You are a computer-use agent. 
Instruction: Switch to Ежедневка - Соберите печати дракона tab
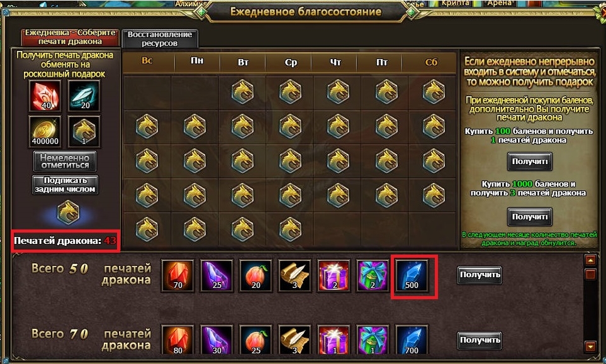pyautogui.click(x=70, y=37)
